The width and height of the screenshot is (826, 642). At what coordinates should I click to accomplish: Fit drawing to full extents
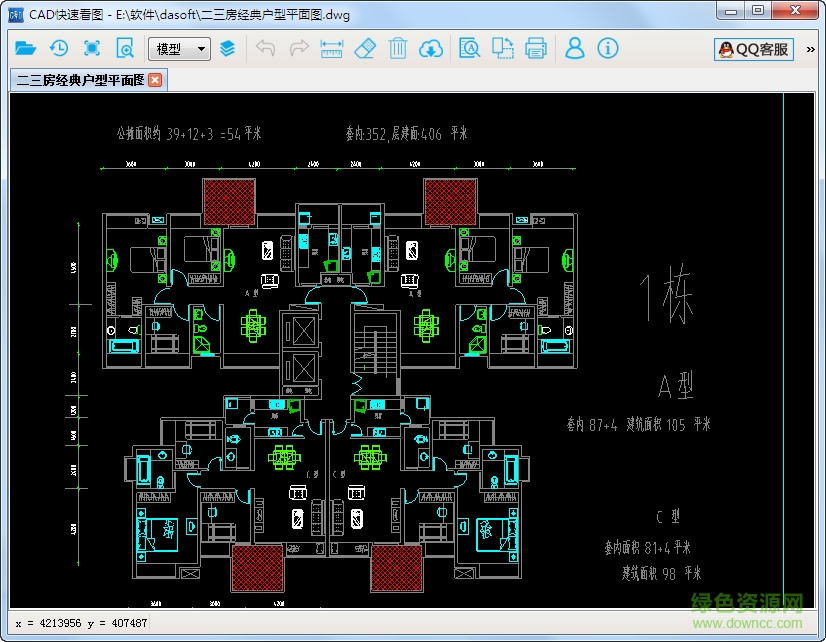pos(92,48)
